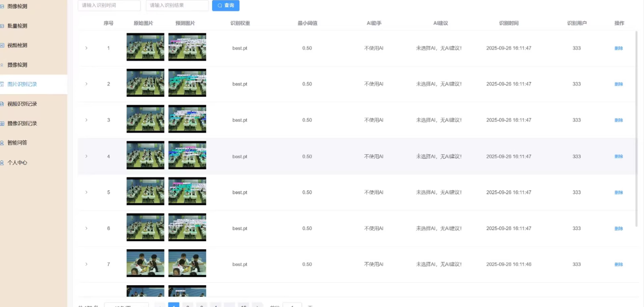This screenshot has height=307, width=644.
Task: Click the AI建议 column header
Action: pyautogui.click(x=441, y=23)
